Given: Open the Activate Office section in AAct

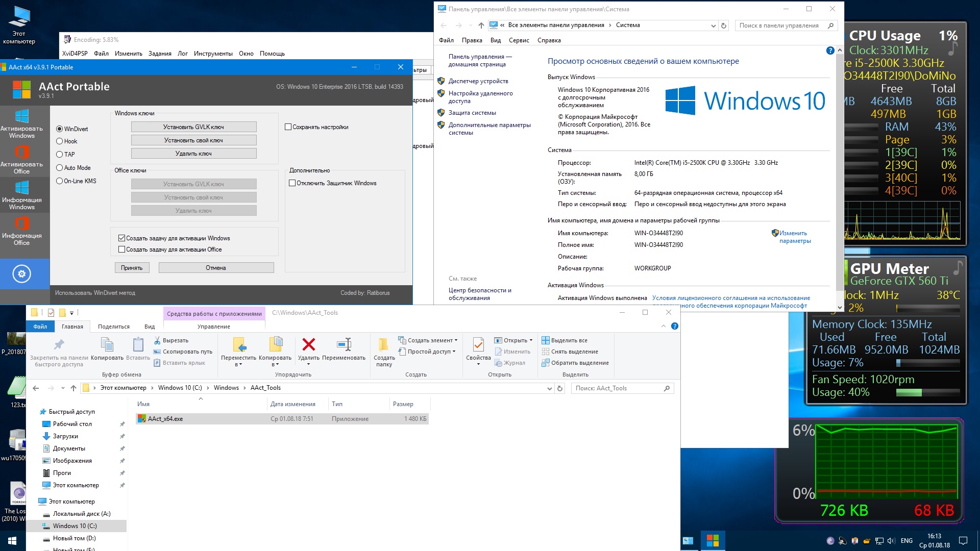Looking at the screenshot, I should (x=22, y=160).
